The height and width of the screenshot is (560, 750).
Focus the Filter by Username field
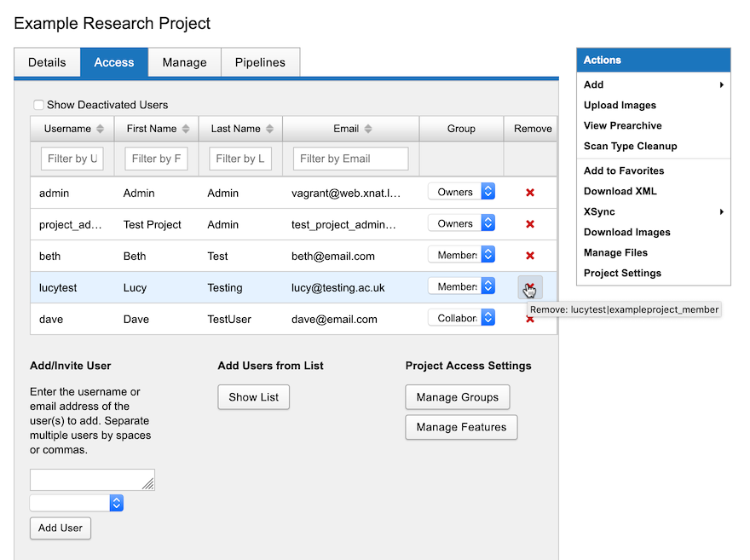coord(72,159)
